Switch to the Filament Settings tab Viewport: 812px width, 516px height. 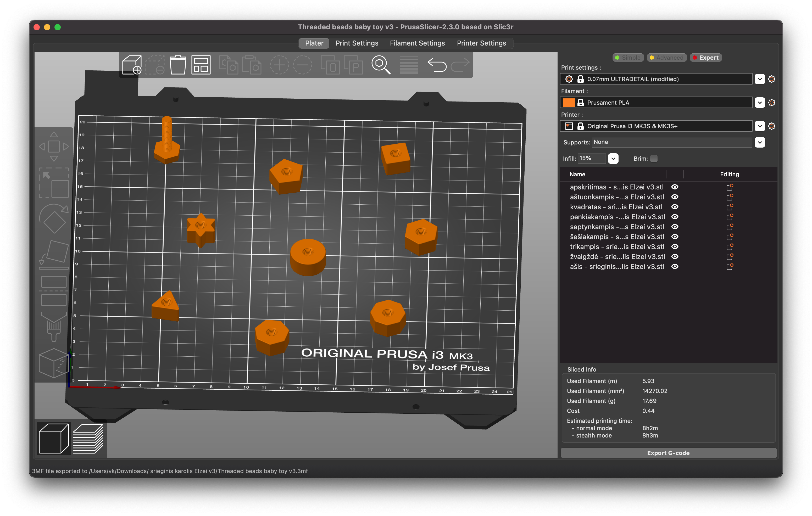pyautogui.click(x=417, y=43)
